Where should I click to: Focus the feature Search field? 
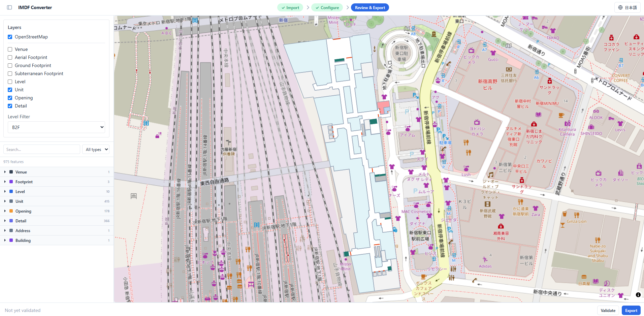pos(42,149)
